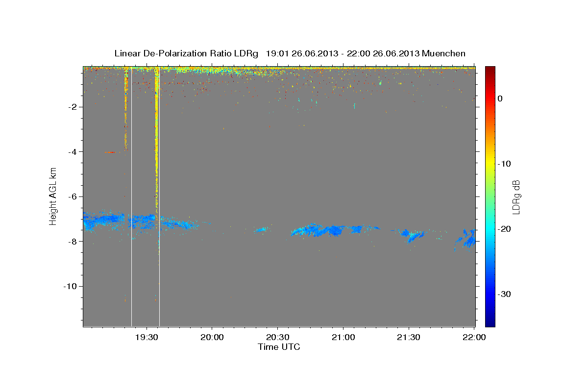Click the 'Height AGL km' axis label
This screenshot has height=392, width=588.
pyautogui.click(x=53, y=196)
